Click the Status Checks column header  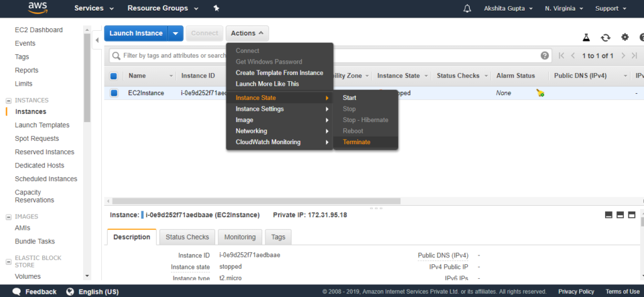(458, 76)
